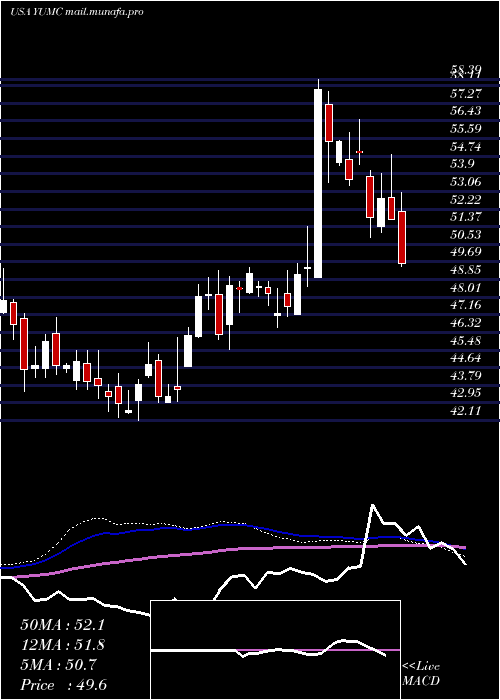This screenshot has height=700, width=500.
Task: Click the Live MACD inset chart box
Action: (275, 650)
